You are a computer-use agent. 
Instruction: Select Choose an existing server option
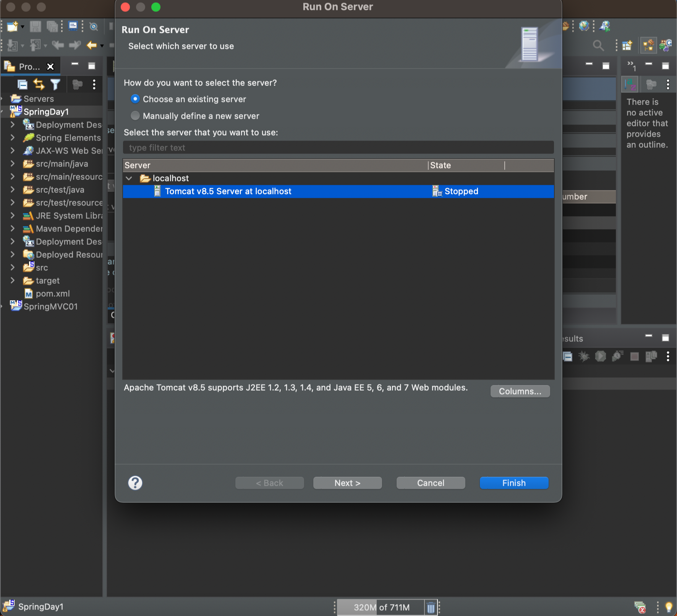(x=135, y=99)
